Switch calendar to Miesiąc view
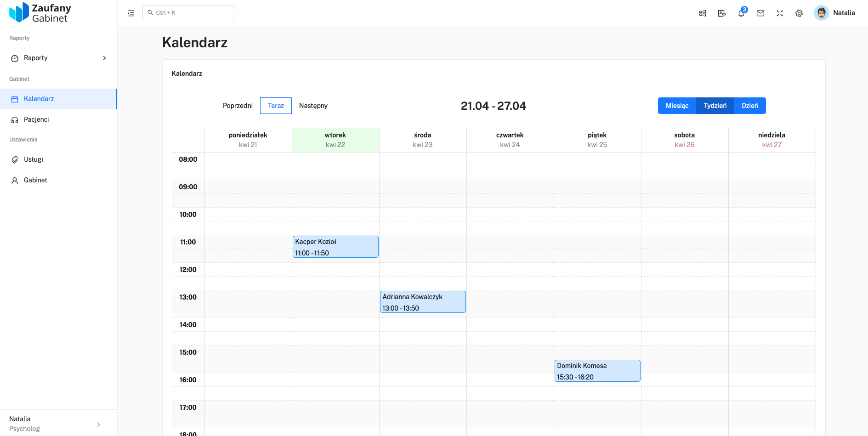Viewport: 868px width, 436px height. pyautogui.click(x=677, y=106)
